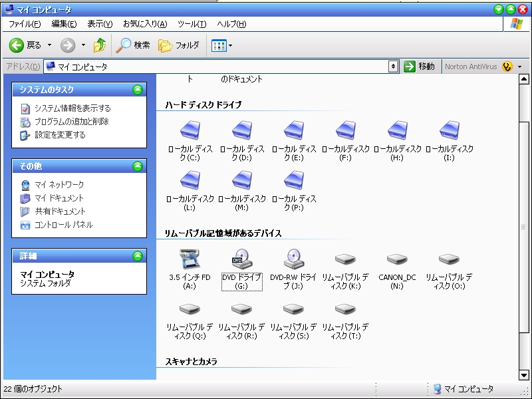The width and height of the screenshot is (532, 399).
Task: Collapse the 詳細 panel
Action: coord(138,256)
